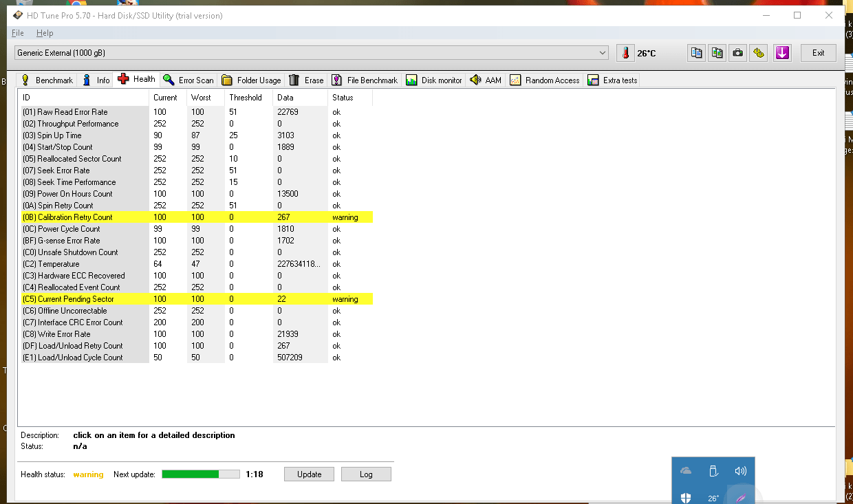Click the purple feather tray icon

pos(741,498)
